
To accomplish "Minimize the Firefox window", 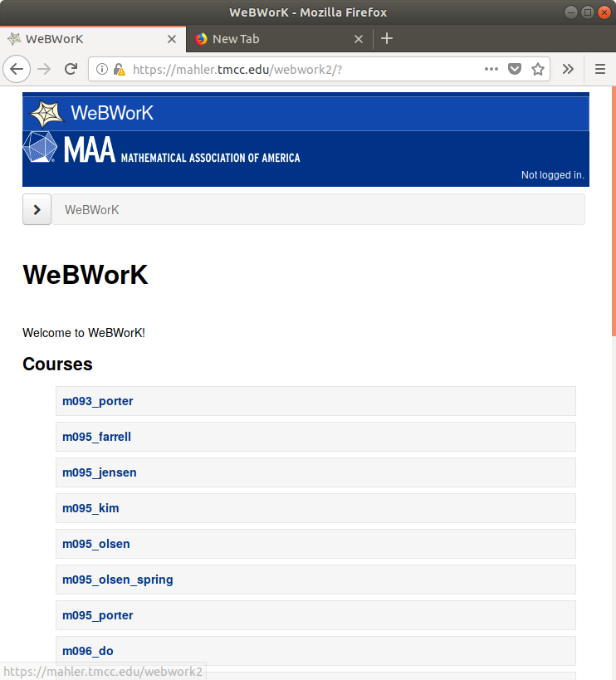I will [571, 12].
